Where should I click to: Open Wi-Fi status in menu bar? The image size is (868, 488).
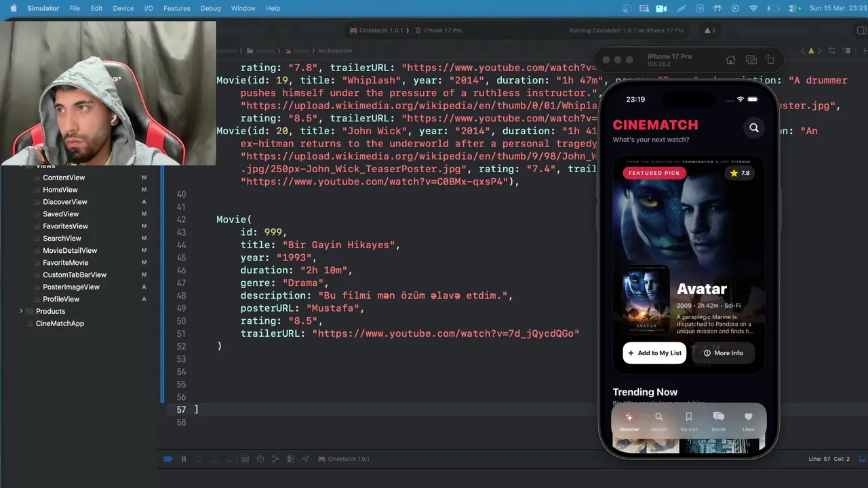753,8
